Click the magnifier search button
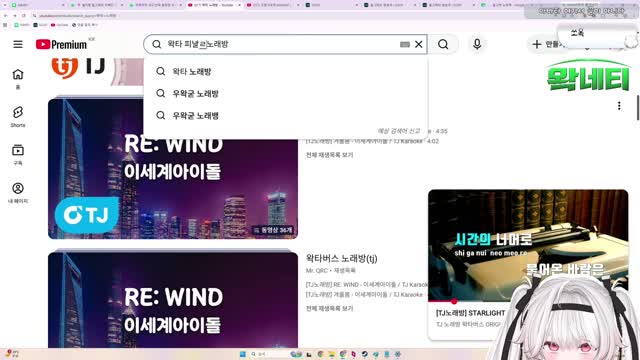 point(443,44)
